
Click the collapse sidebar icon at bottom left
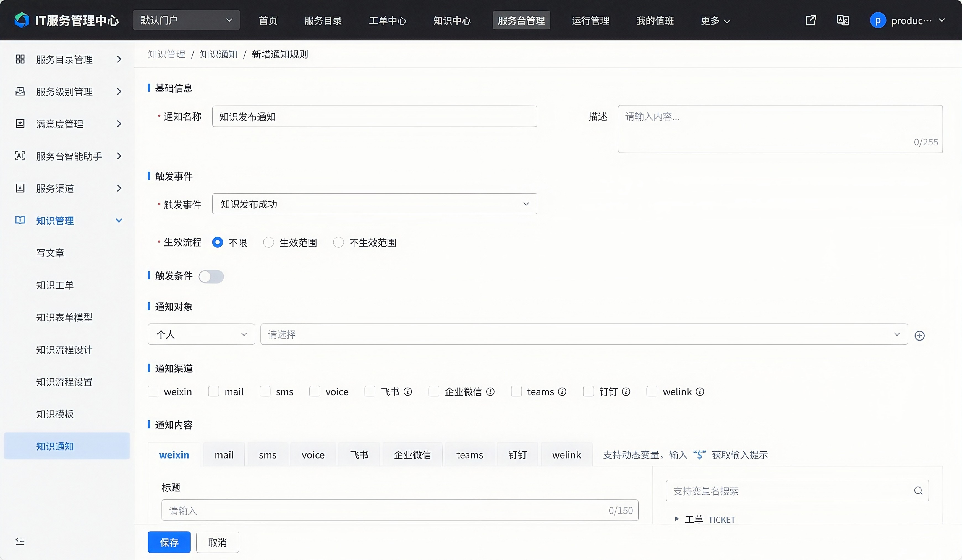point(20,541)
